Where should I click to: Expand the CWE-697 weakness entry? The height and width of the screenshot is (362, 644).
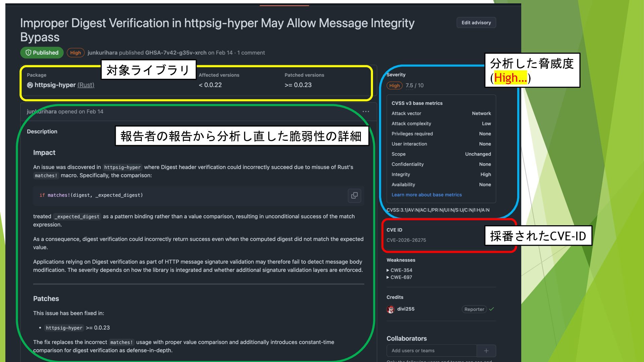[399, 277]
